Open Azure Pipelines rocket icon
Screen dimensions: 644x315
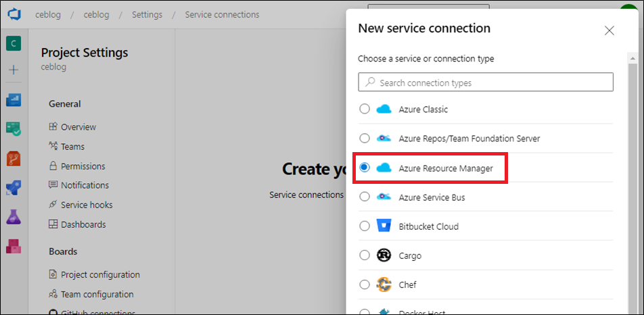(x=14, y=187)
